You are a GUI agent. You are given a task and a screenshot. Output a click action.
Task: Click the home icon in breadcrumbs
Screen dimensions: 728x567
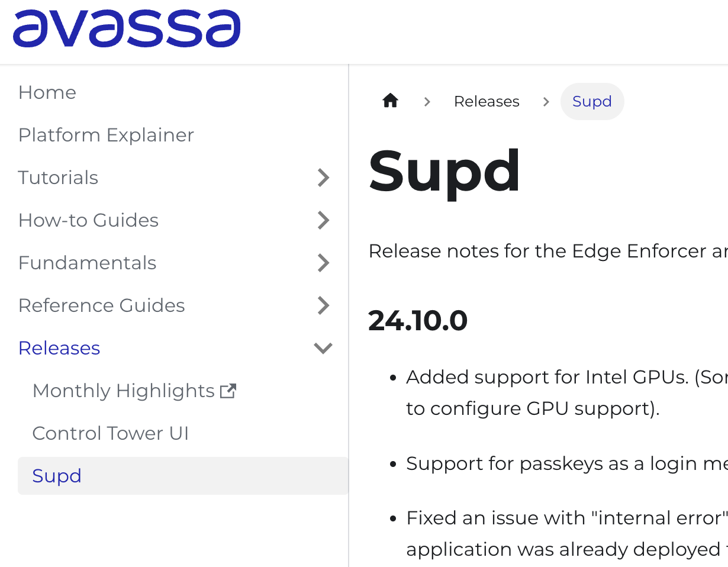pyautogui.click(x=390, y=101)
